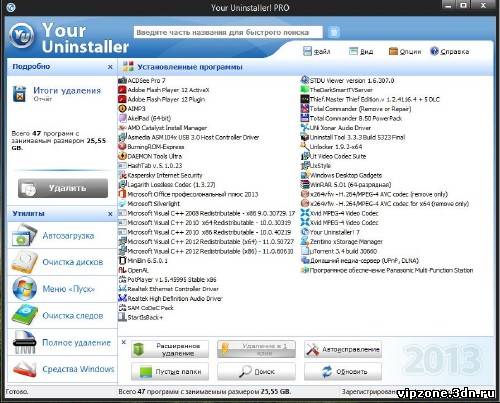Open the Файл menu
The height and width of the screenshot is (403, 500).
pyautogui.click(x=317, y=52)
